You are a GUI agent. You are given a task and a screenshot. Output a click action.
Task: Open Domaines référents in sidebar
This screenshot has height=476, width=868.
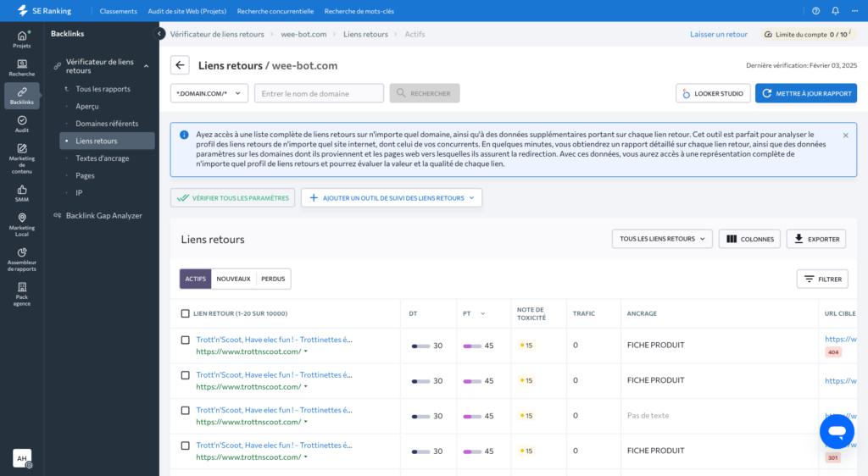click(107, 124)
